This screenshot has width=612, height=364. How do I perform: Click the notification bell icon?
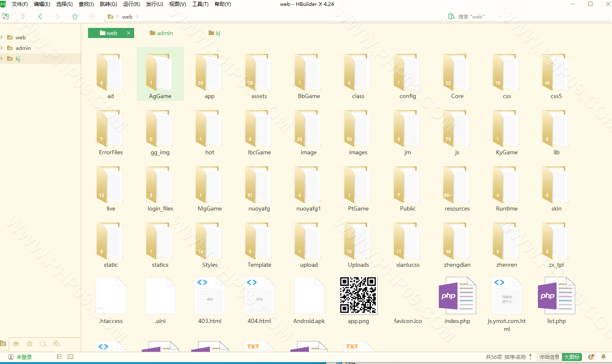click(604, 357)
